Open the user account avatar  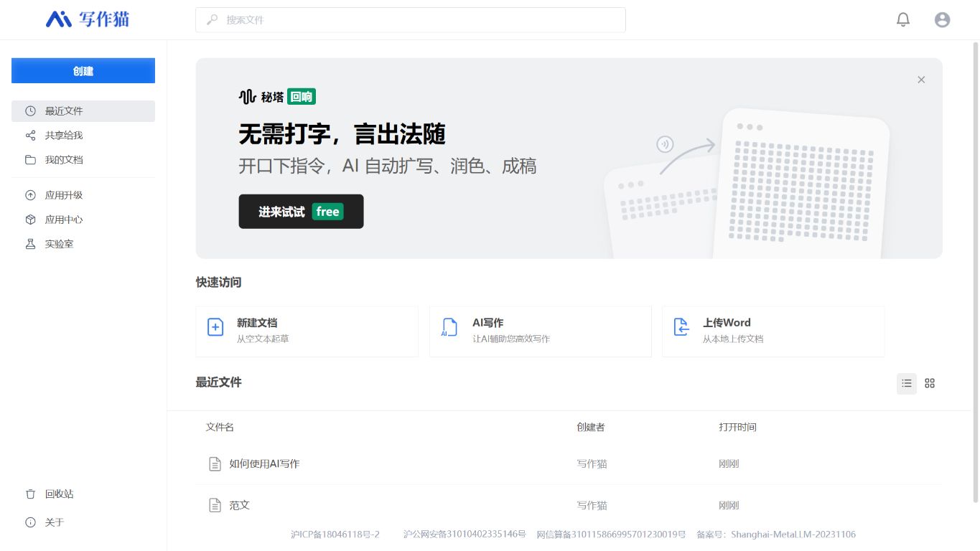(x=943, y=20)
